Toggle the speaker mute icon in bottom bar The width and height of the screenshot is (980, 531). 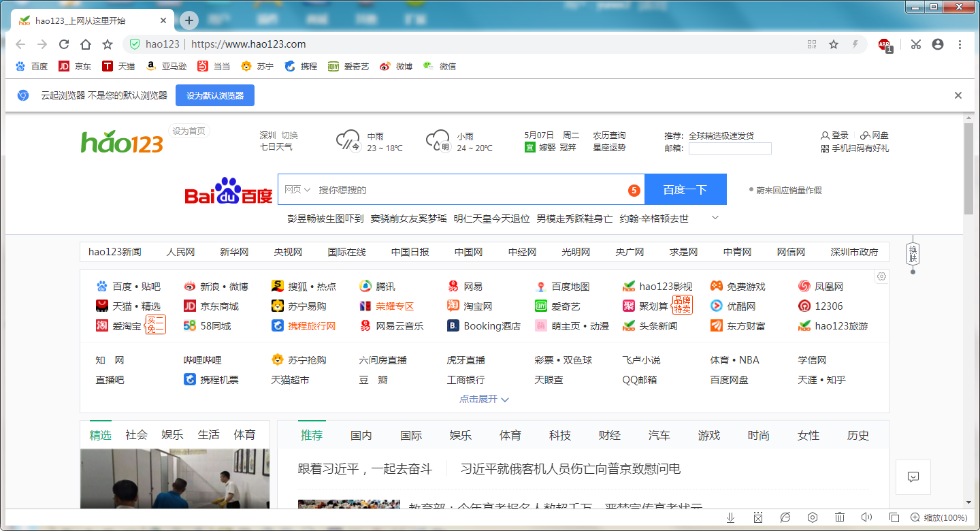[866, 517]
